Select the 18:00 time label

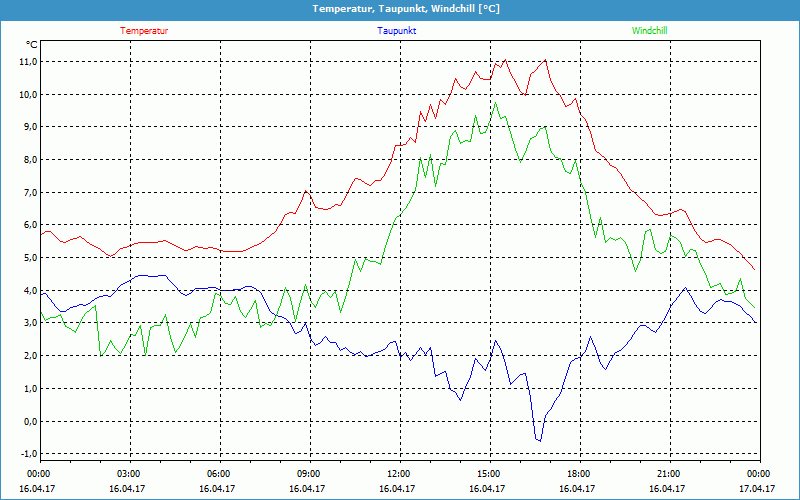579,474
